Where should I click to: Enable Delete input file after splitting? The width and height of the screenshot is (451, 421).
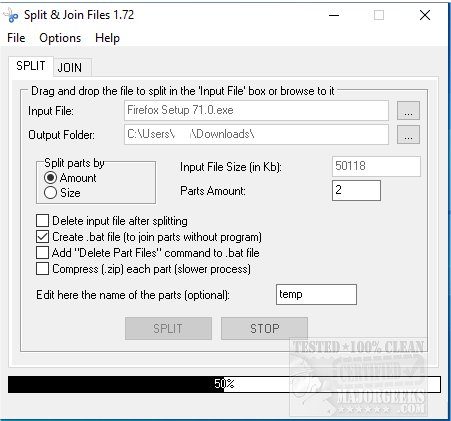click(42, 221)
